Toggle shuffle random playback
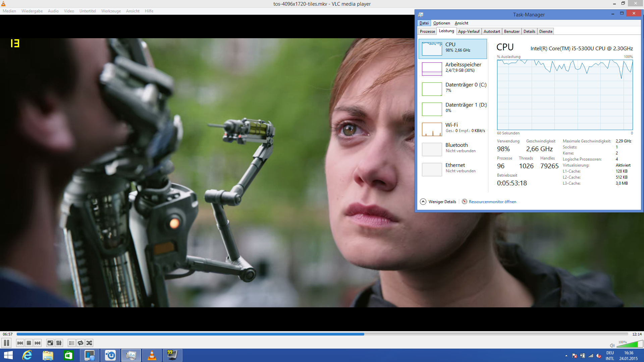 tap(89, 343)
